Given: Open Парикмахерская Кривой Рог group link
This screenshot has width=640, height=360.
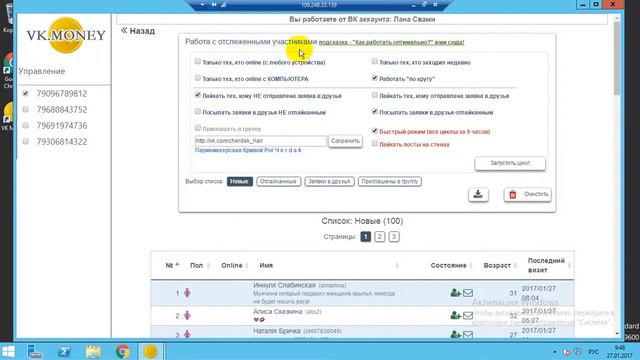Looking at the screenshot, I should [x=248, y=150].
